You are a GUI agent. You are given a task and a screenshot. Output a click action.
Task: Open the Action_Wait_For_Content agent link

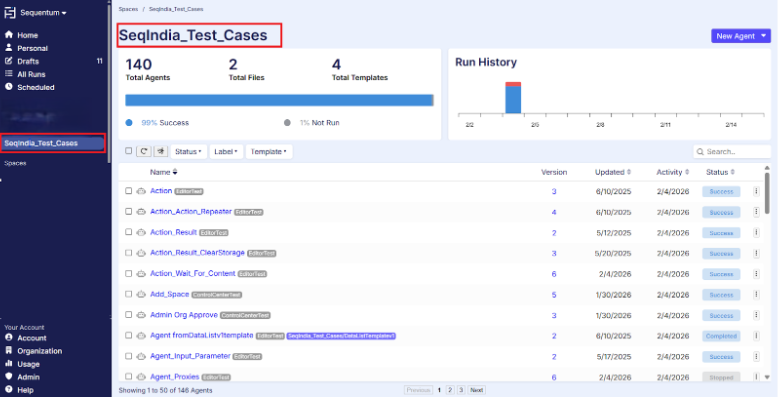pos(192,274)
